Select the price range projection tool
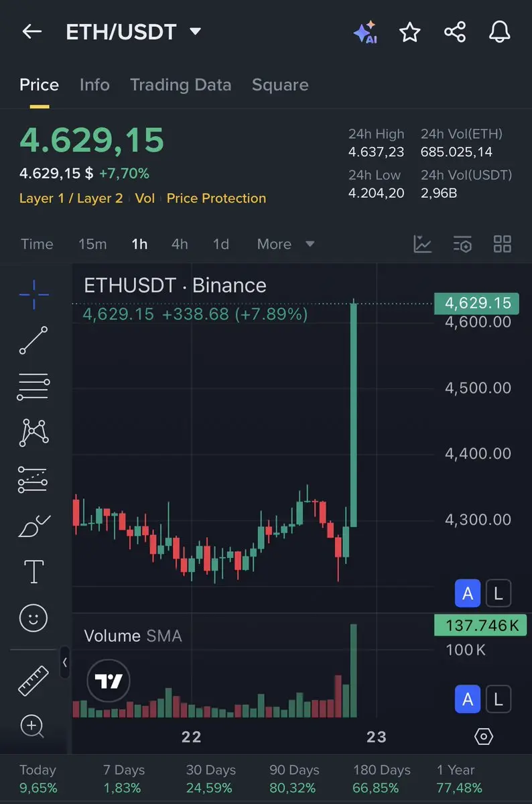The image size is (532, 804). [x=33, y=479]
